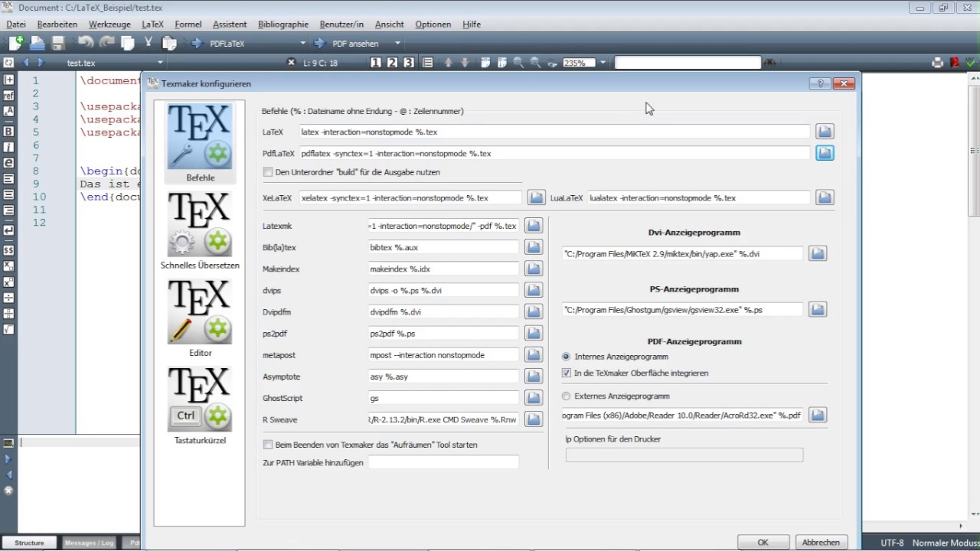Open the Datei menu
The image size is (980, 551).
coord(16,24)
